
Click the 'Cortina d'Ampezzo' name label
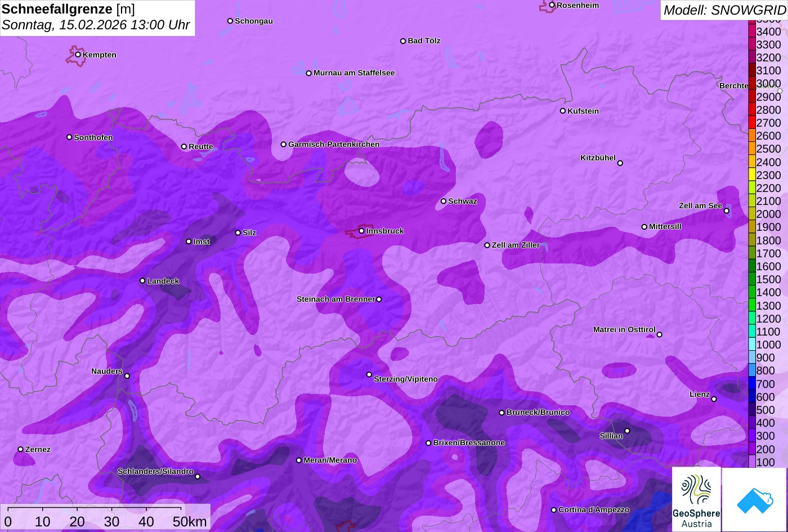pos(594,510)
